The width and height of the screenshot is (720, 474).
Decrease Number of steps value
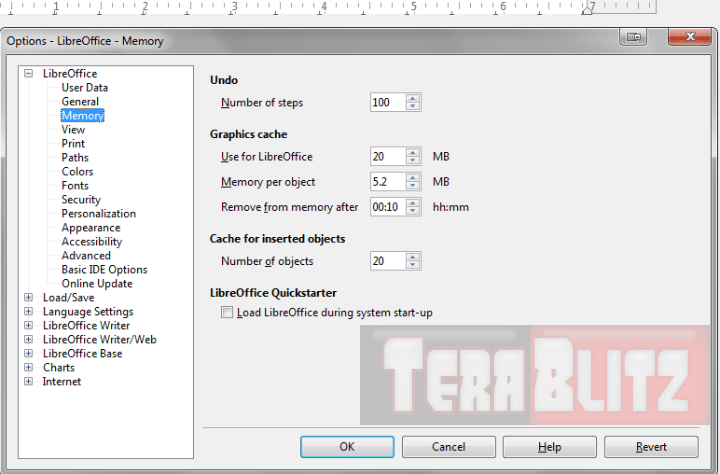point(413,107)
